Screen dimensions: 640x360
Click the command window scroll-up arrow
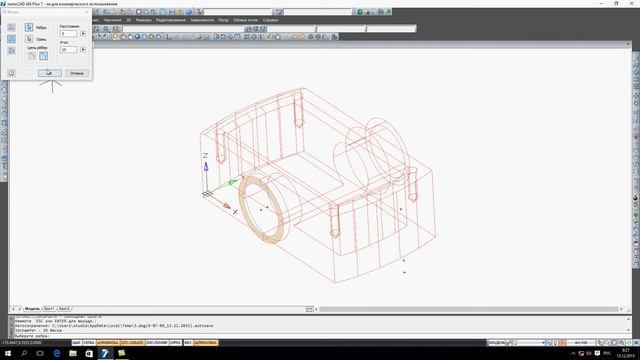629,319
